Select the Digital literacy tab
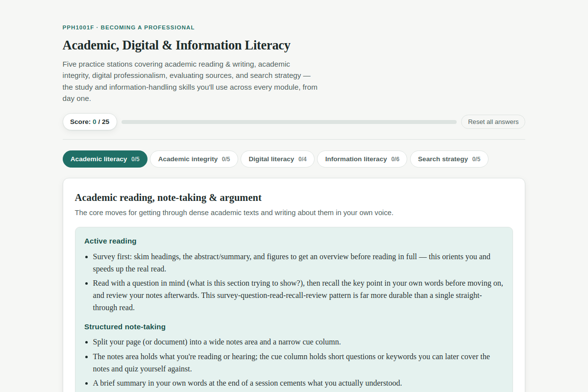This screenshot has height=392, width=588. [277, 159]
